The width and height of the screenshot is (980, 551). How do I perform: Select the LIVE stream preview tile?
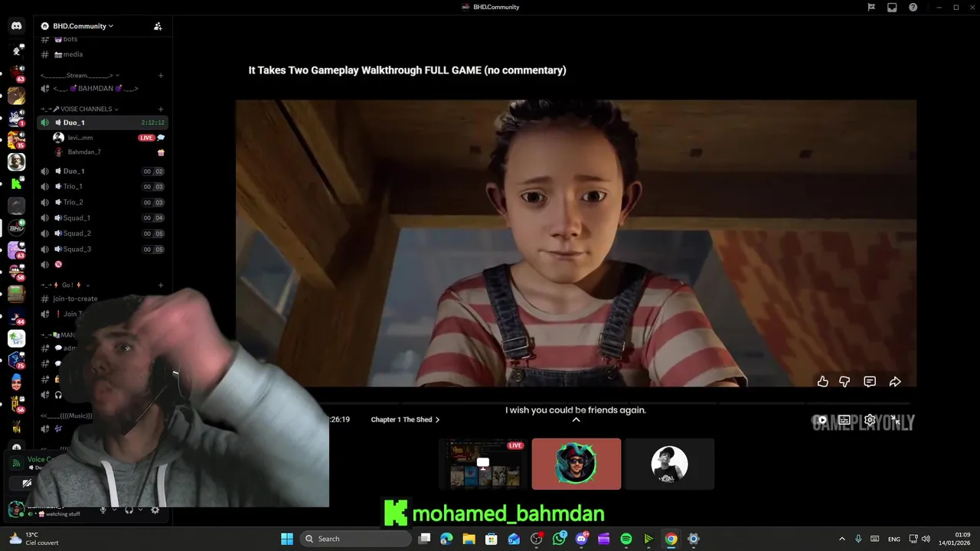point(483,464)
